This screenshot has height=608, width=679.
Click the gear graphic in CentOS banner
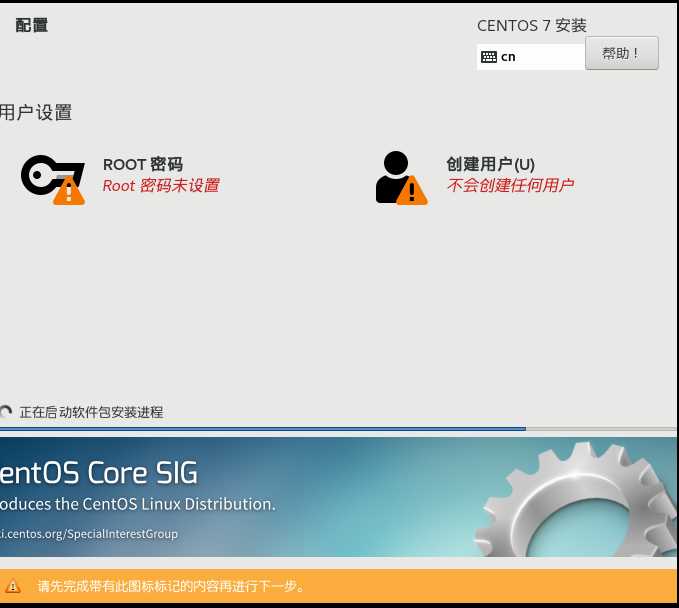pyautogui.click(x=576, y=500)
